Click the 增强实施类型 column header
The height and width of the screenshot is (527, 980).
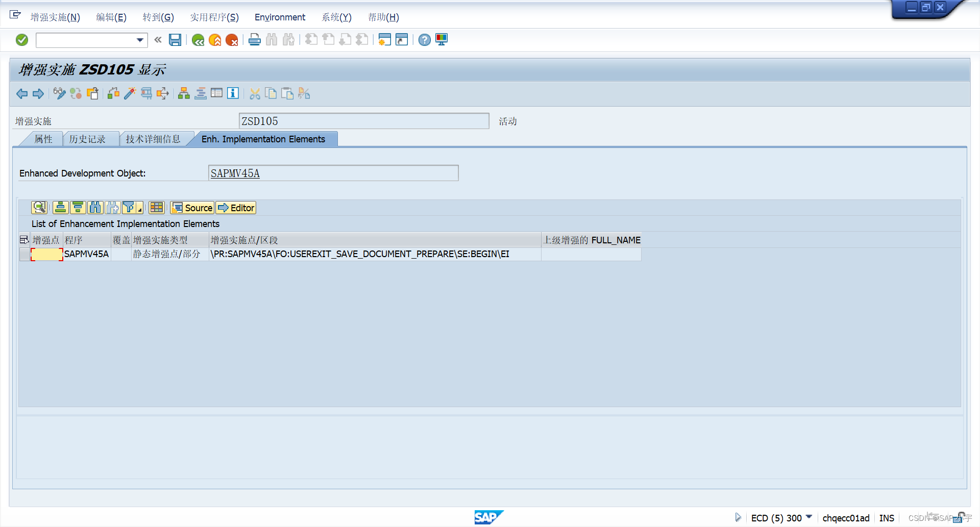point(170,240)
